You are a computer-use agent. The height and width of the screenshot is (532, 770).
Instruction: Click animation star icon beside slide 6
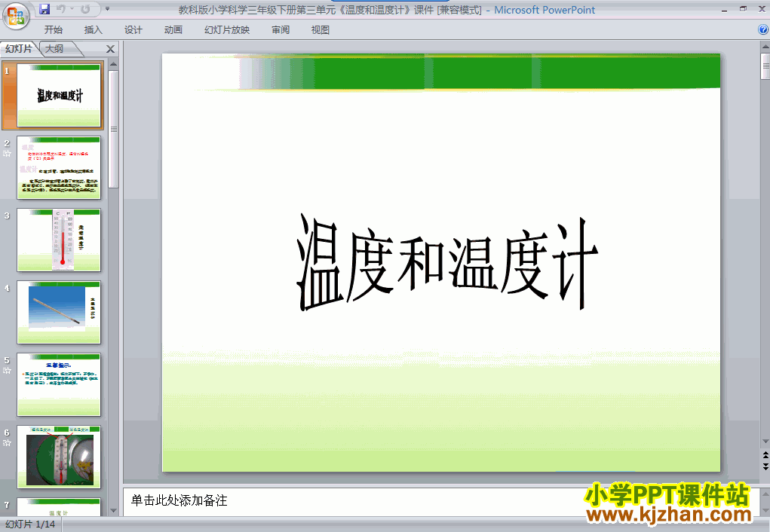[7, 442]
